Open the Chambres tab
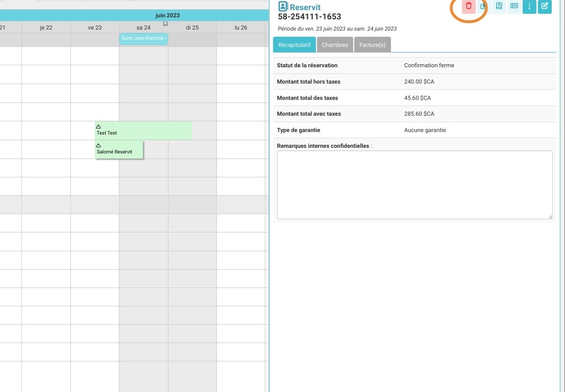 (x=335, y=45)
